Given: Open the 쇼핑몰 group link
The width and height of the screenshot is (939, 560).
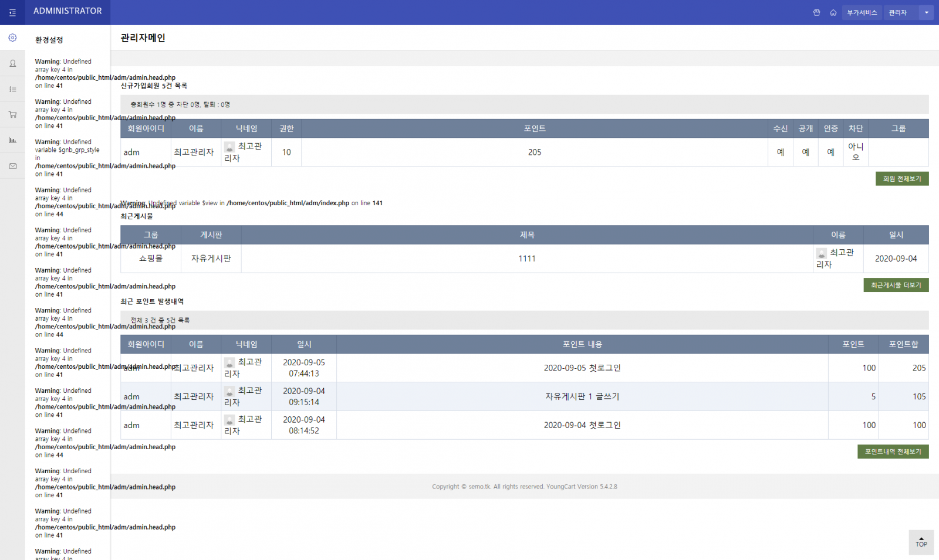Looking at the screenshot, I should click(x=151, y=259).
